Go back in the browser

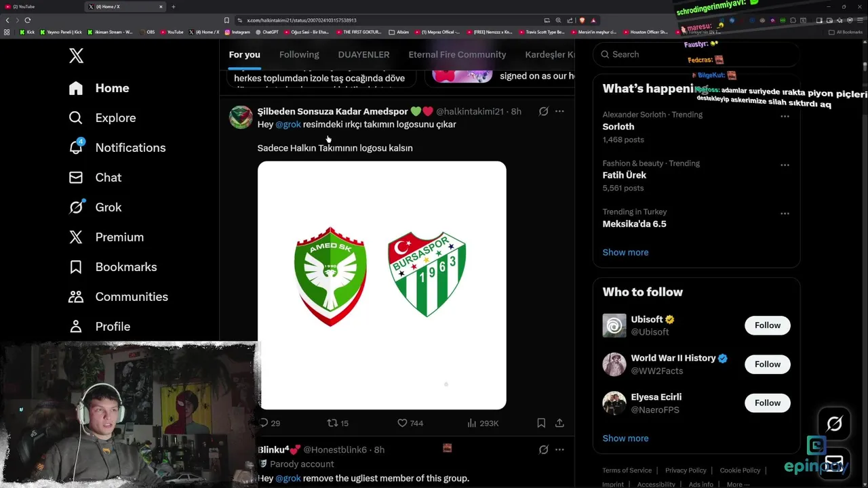point(7,20)
